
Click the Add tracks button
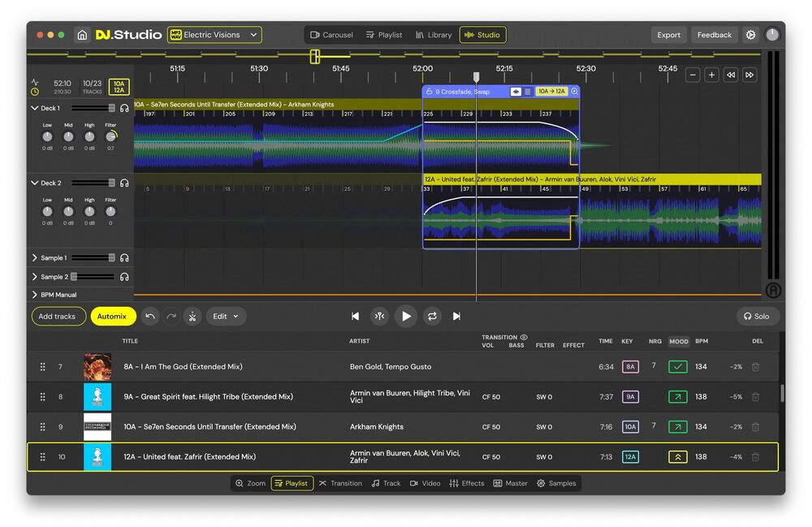[58, 316]
